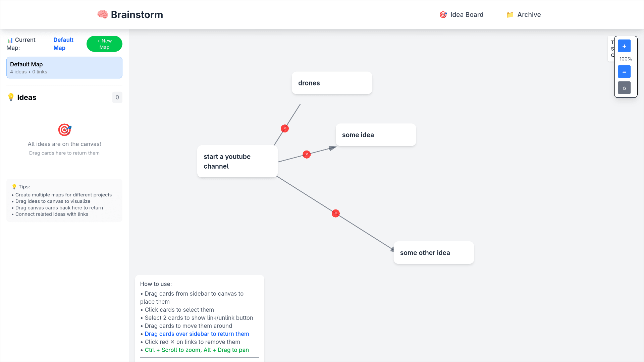
Task: Remove the link connecting to the drones card
Action: 284,128
